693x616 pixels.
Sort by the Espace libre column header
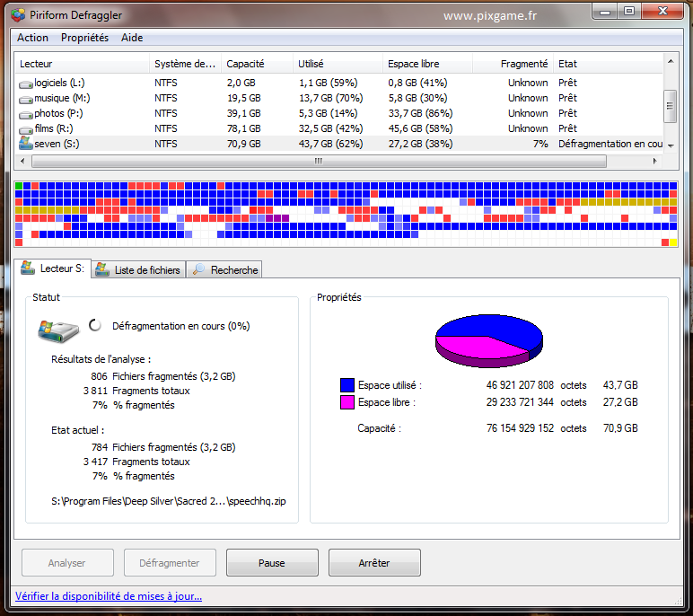click(428, 64)
